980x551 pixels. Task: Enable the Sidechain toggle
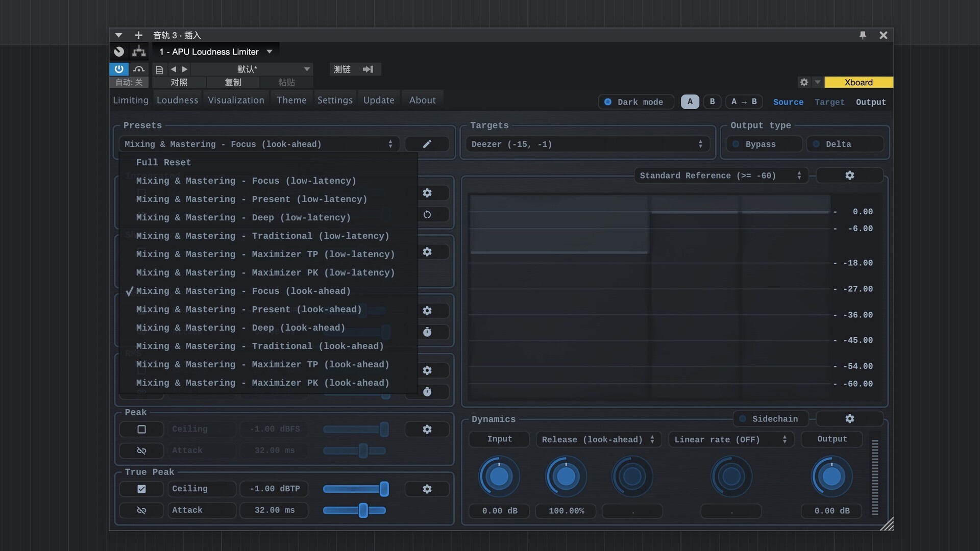pyautogui.click(x=771, y=418)
